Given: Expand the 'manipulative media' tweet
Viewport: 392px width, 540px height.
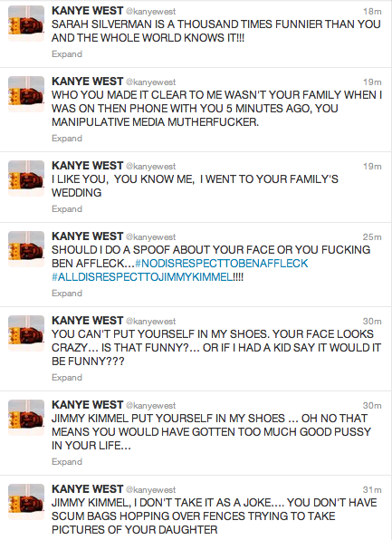Looking at the screenshot, I should click(x=67, y=139).
